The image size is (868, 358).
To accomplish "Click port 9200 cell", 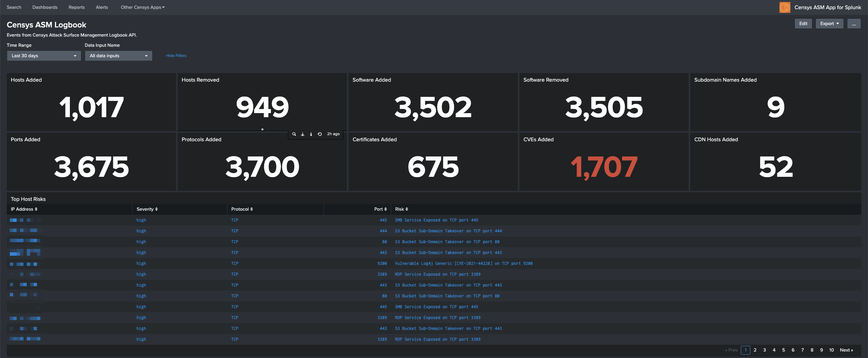I will coord(382,264).
